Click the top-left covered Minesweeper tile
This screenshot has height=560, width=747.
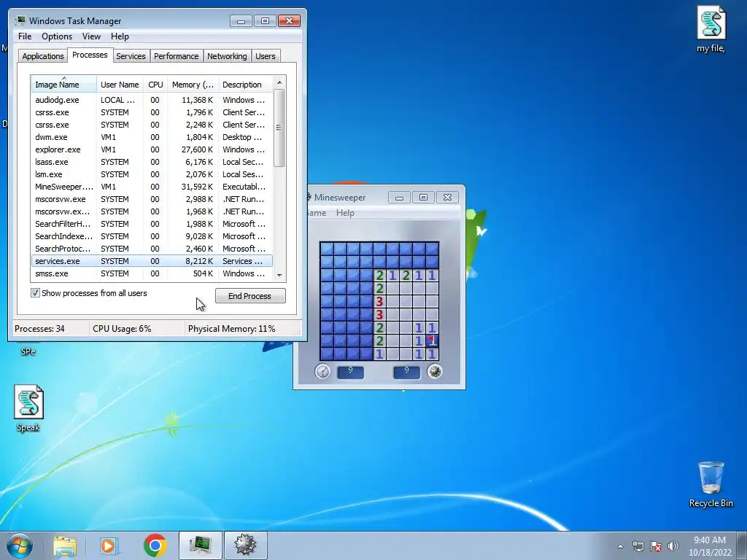pos(327,249)
